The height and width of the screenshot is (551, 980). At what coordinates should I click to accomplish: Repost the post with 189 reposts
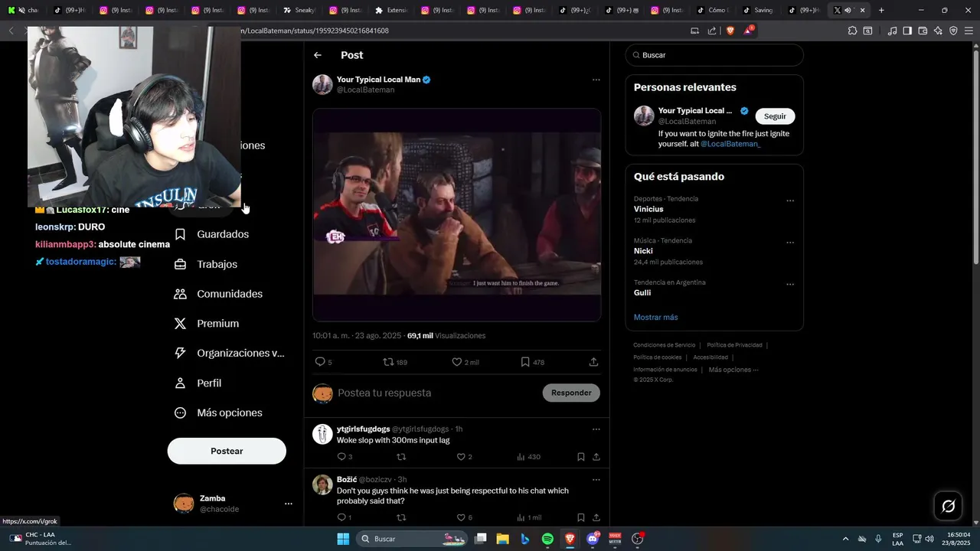[x=395, y=362]
